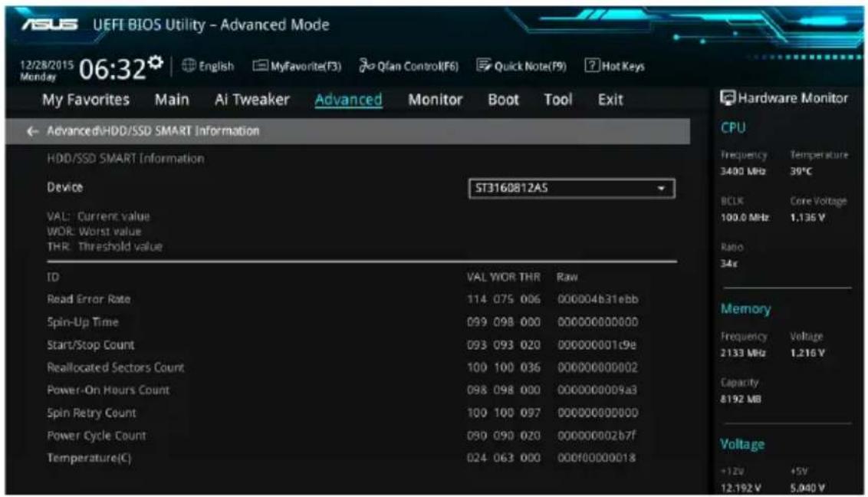This screenshot has height=497, width=868.
Task: Click the Temperature(C) row
Action: [x=343, y=458]
